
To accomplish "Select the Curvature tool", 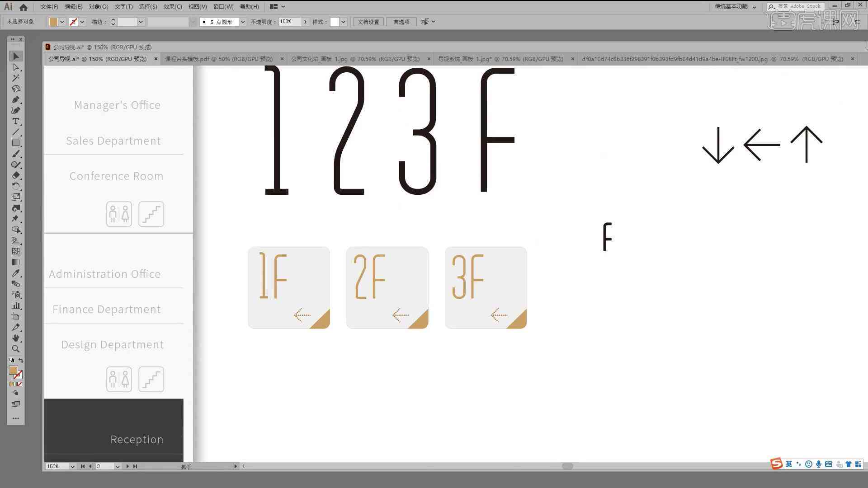I will click(16, 111).
